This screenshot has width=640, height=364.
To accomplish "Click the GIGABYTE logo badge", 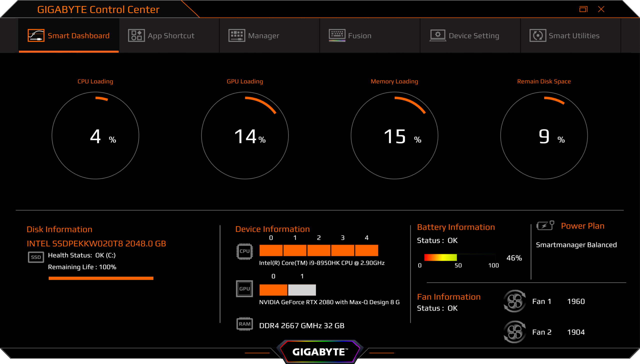I will [x=320, y=352].
